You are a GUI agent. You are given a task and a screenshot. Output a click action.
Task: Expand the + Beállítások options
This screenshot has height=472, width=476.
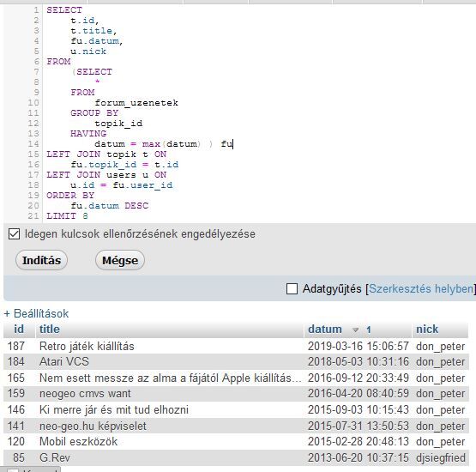point(36,313)
